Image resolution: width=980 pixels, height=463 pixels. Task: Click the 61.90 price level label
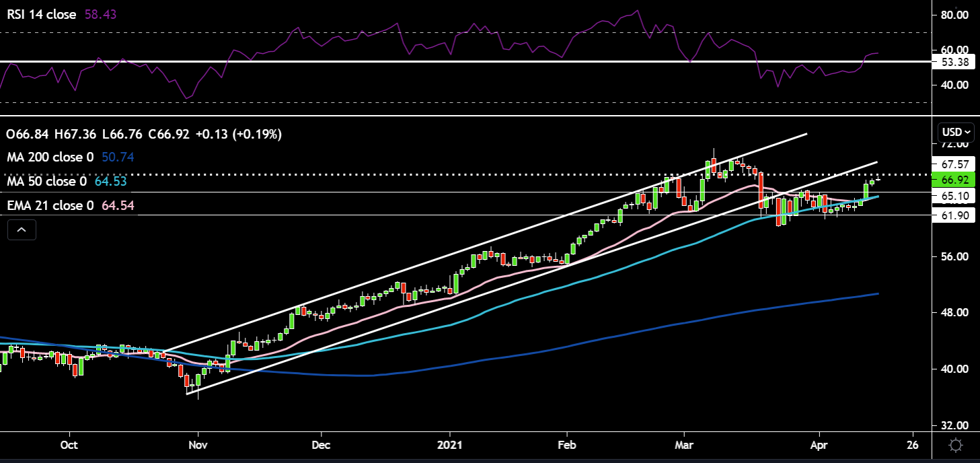(x=955, y=215)
